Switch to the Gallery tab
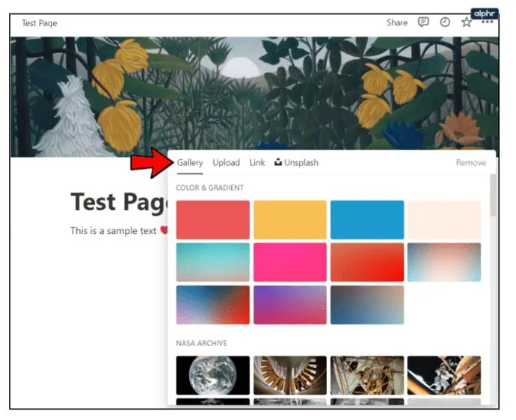The width and height of the screenshot is (516, 420). (190, 162)
